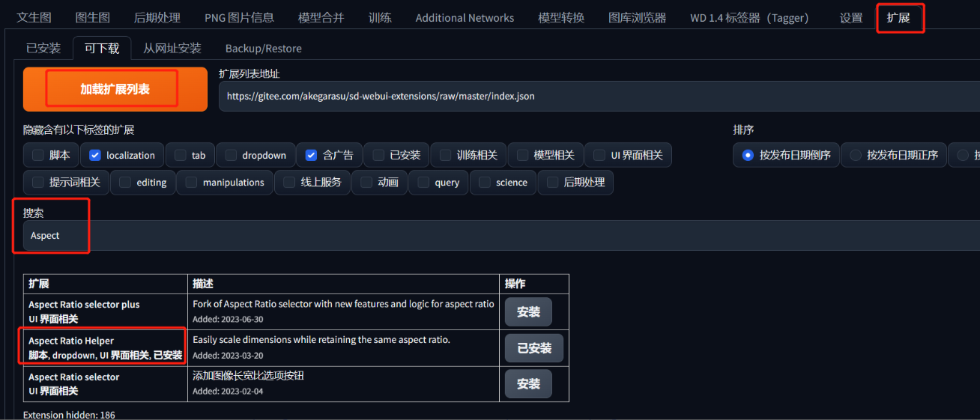The height and width of the screenshot is (420, 980).
Task: Click 已安装 button for Aspect Ratio Helper
Action: [x=534, y=348]
